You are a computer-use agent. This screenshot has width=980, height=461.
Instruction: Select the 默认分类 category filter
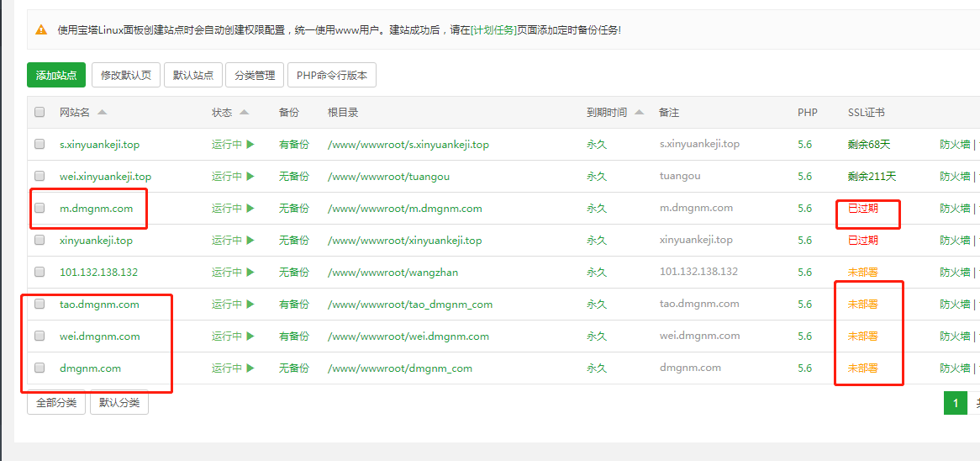[x=119, y=403]
